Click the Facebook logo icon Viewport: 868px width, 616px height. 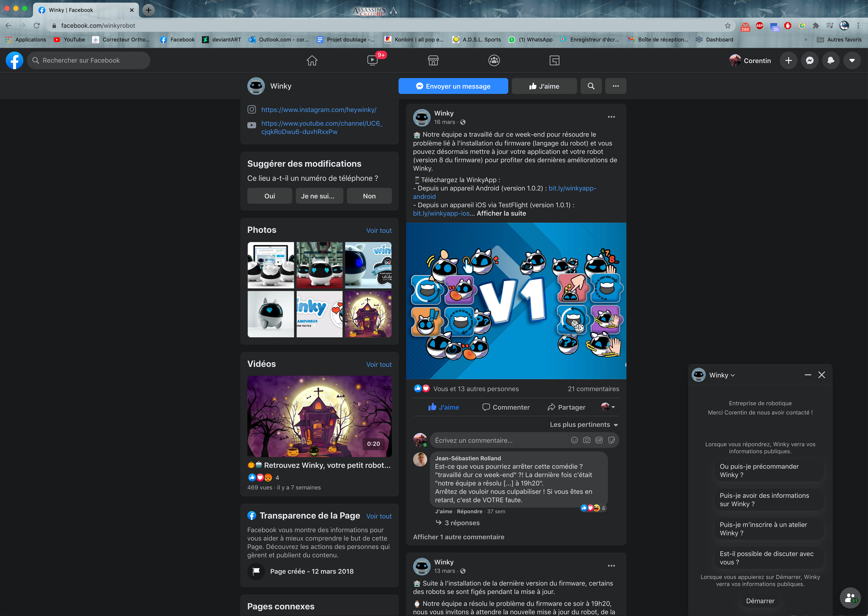pos(14,60)
